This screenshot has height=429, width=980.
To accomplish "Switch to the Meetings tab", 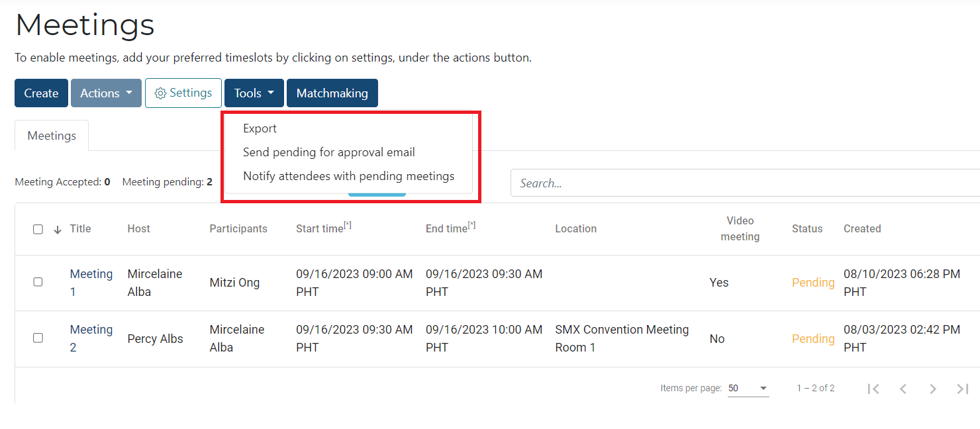I will [52, 136].
